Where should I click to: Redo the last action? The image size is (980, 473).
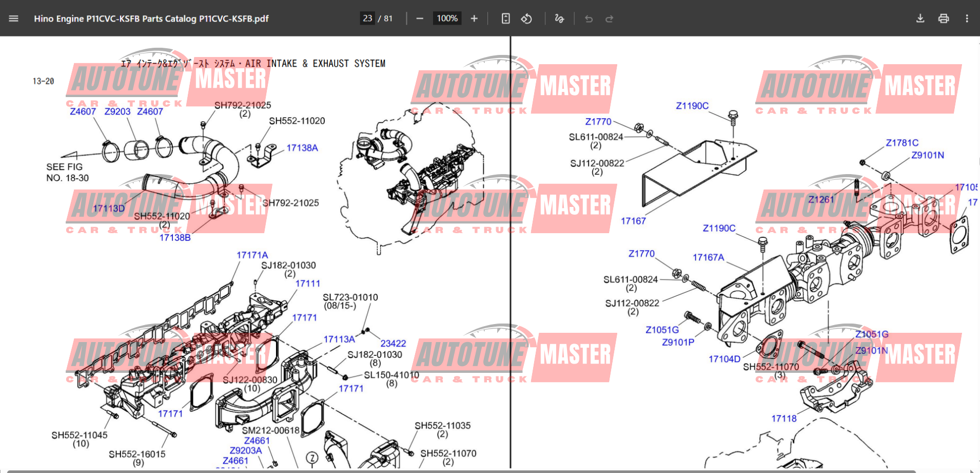pyautogui.click(x=610, y=18)
